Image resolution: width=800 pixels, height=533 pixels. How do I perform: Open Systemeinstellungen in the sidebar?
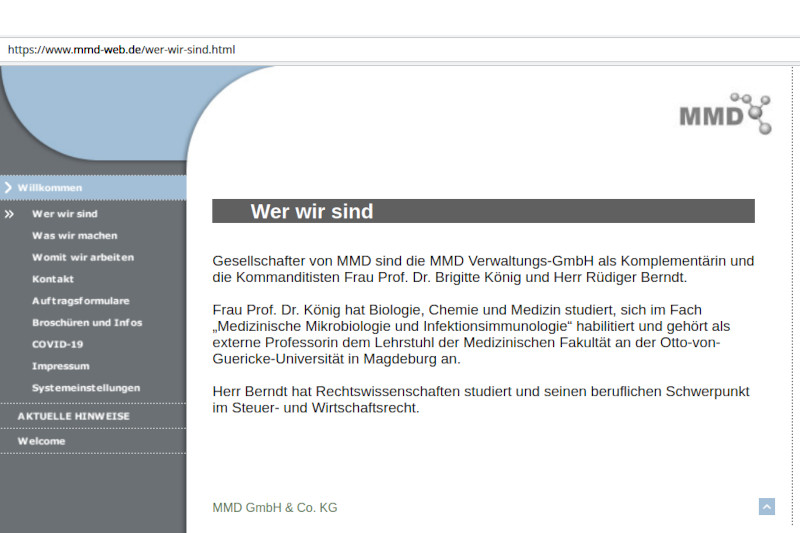(x=86, y=388)
